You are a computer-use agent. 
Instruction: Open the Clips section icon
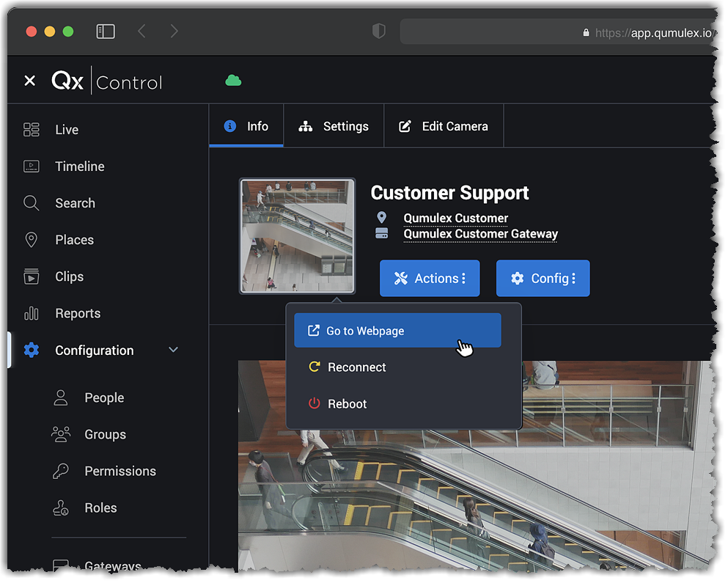(x=32, y=276)
